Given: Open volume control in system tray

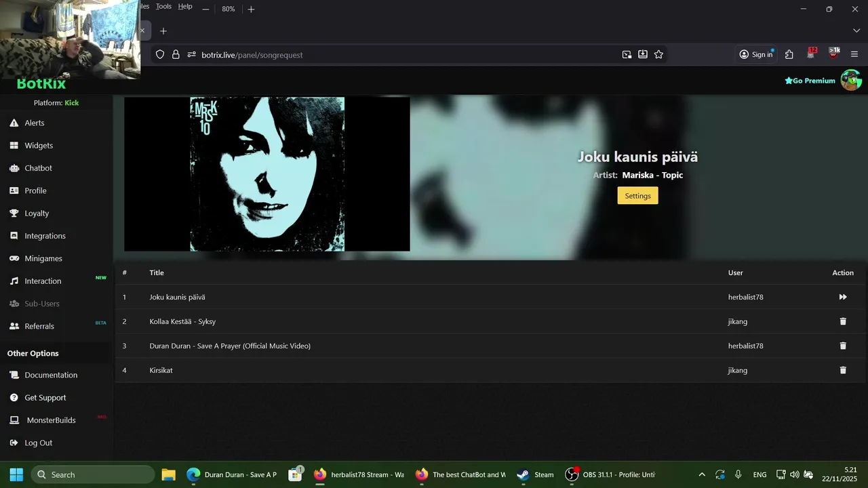Looking at the screenshot, I should [x=795, y=474].
